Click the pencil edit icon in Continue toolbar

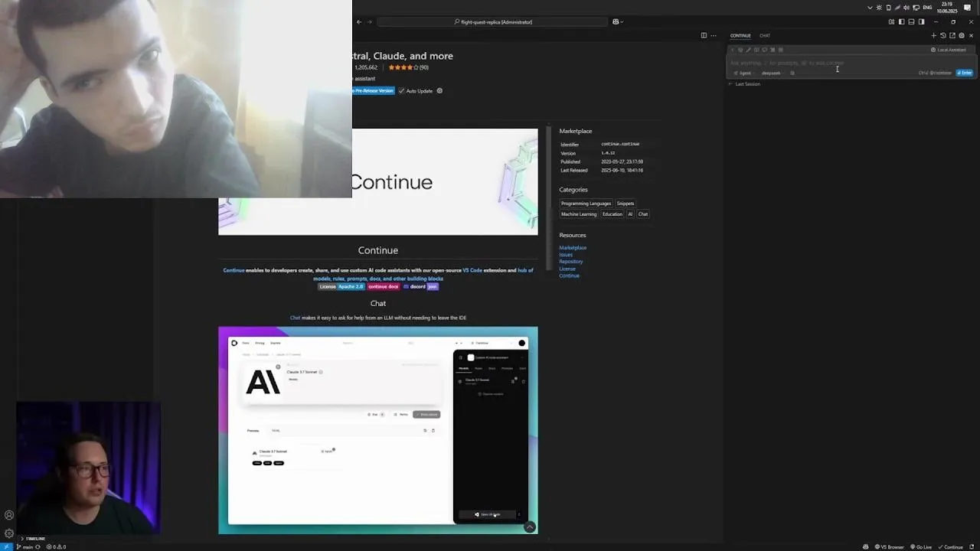point(749,50)
